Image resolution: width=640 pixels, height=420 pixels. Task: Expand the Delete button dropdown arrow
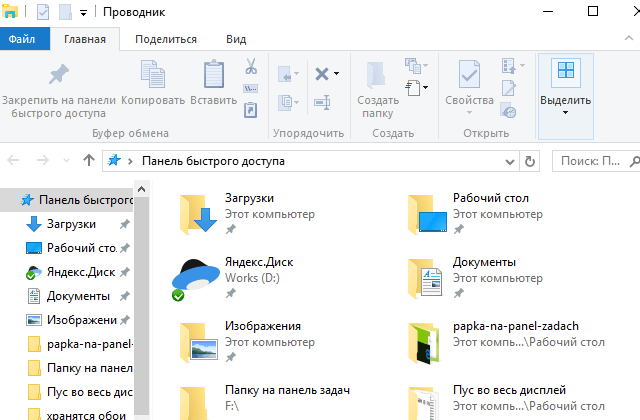click(336, 74)
